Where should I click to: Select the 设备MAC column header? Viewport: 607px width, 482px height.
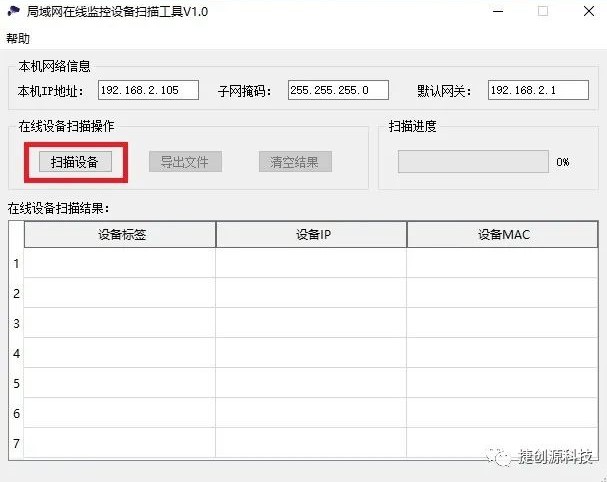tap(502, 235)
